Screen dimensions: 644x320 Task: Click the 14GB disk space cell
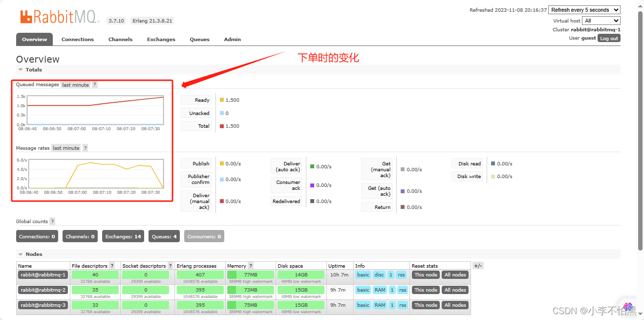(301, 275)
